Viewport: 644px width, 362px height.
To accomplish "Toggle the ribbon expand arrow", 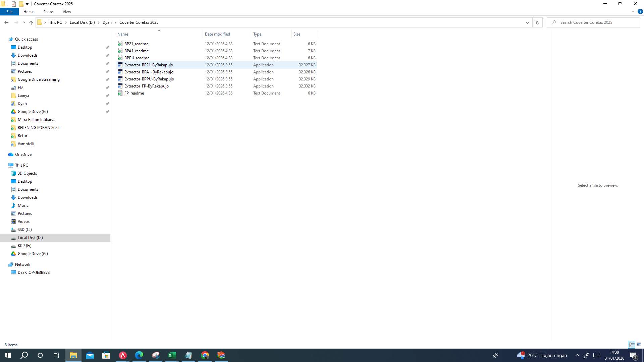I will pyautogui.click(x=633, y=11).
